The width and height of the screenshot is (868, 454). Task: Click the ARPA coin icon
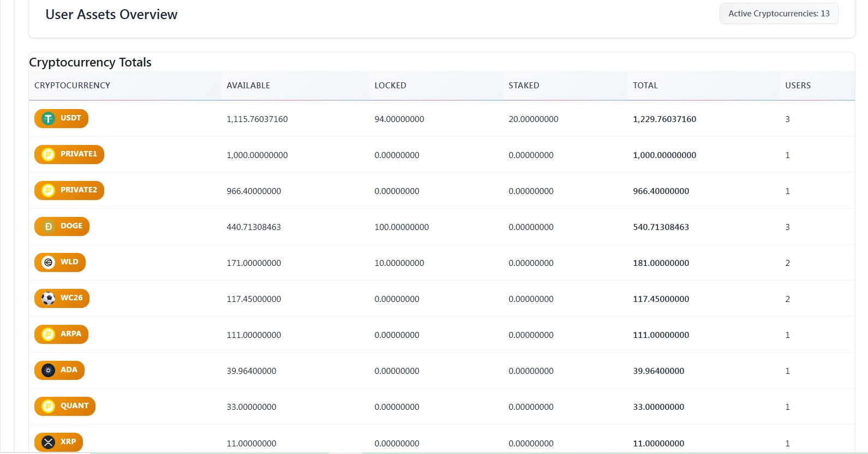click(x=49, y=335)
